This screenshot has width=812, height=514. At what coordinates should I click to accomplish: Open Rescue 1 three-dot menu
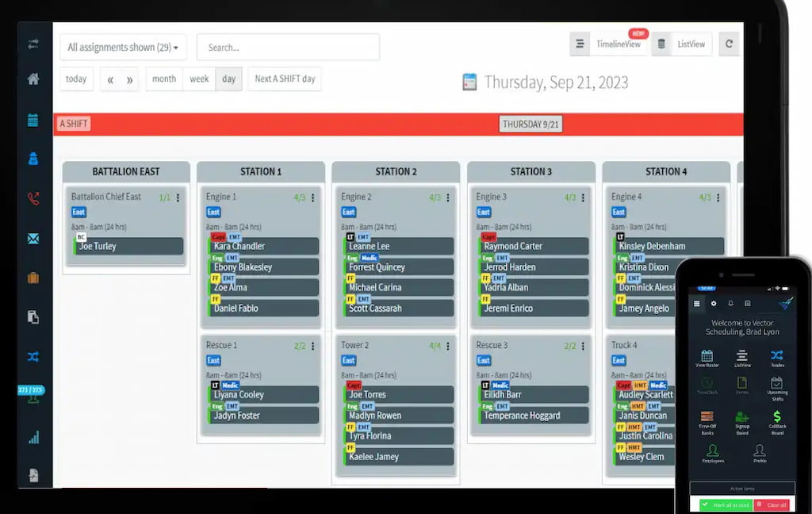312,346
